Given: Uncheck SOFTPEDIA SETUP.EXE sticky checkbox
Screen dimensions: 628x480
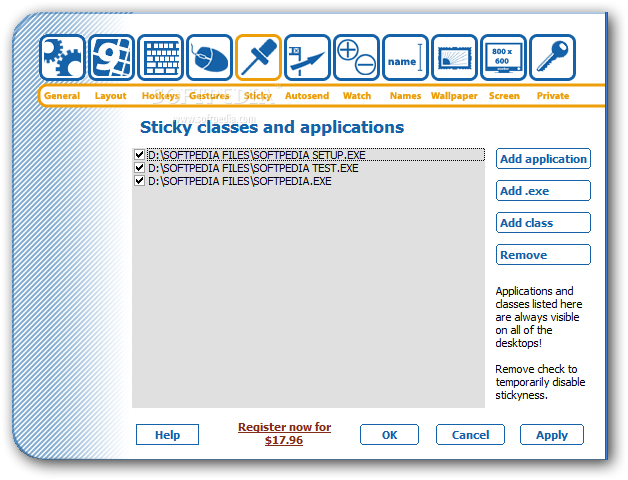Looking at the screenshot, I should [x=139, y=155].
